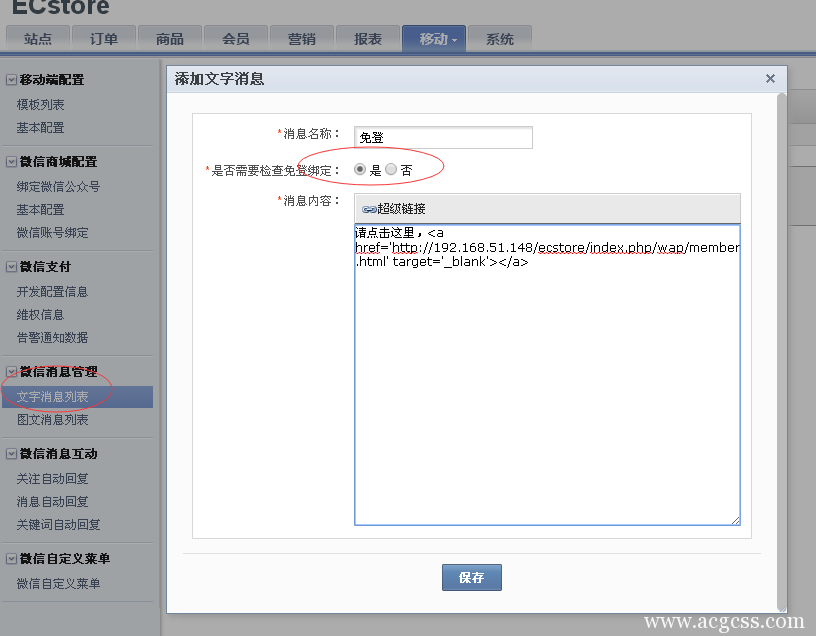Click inside the 消息内容 text area

coord(547,400)
